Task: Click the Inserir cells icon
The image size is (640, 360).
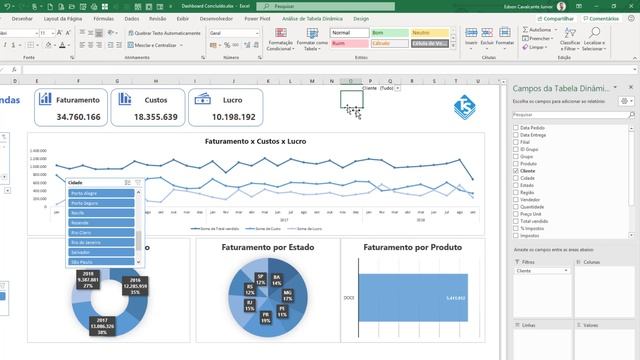Action: (471, 33)
